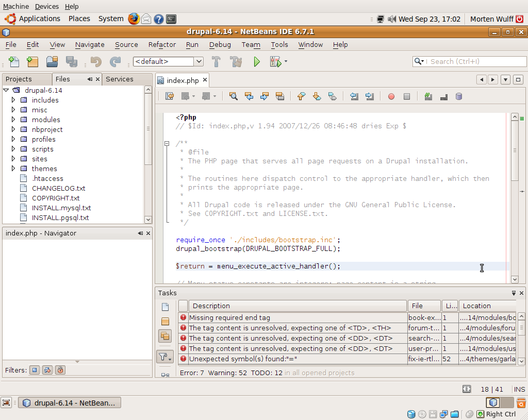Click the Description column header
Image resolution: width=528 pixels, height=420 pixels.
(298, 306)
